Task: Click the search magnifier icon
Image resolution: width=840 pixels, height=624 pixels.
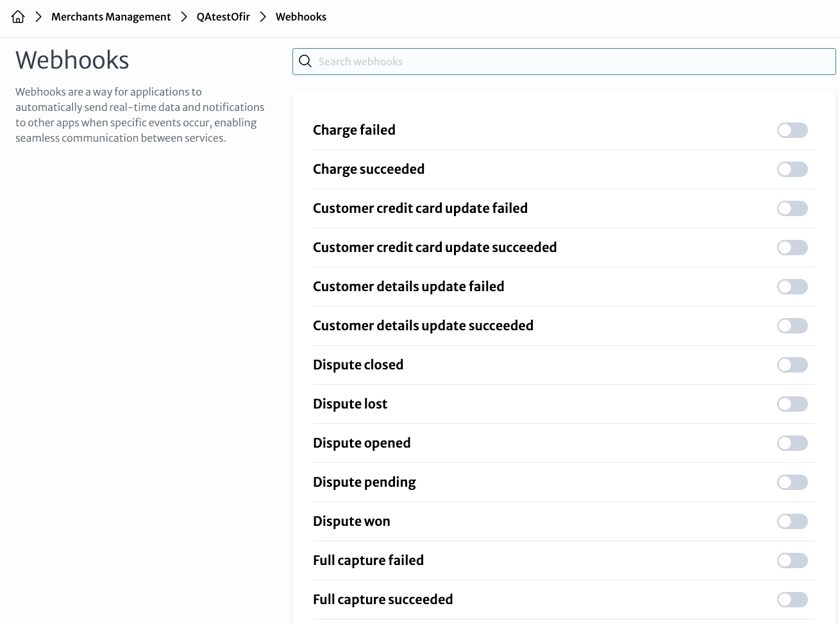Action: click(305, 62)
